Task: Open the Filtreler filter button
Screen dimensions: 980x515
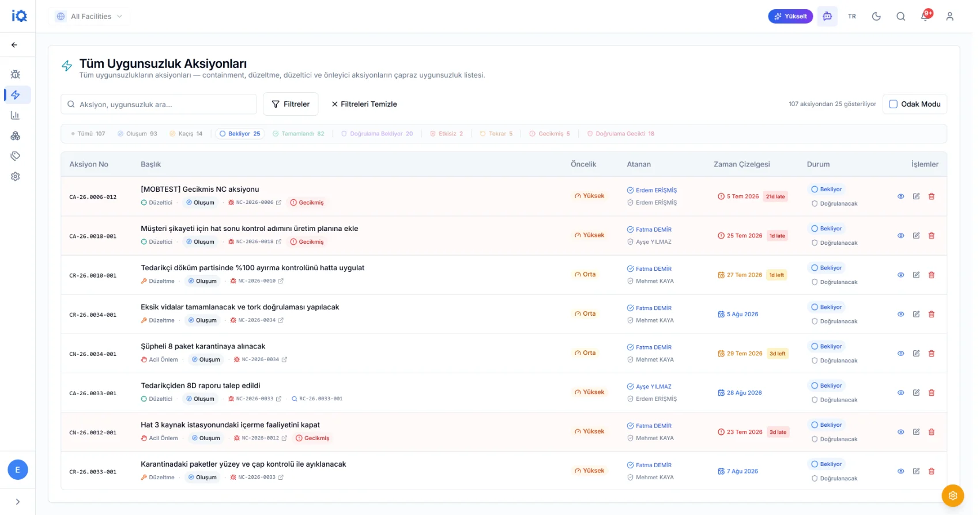Action: (x=291, y=104)
